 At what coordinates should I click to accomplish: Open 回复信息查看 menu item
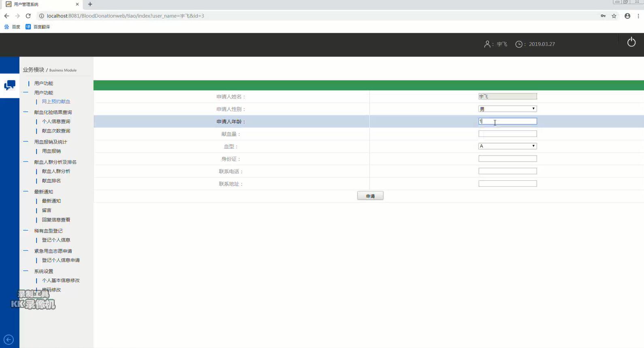[x=56, y=220]
